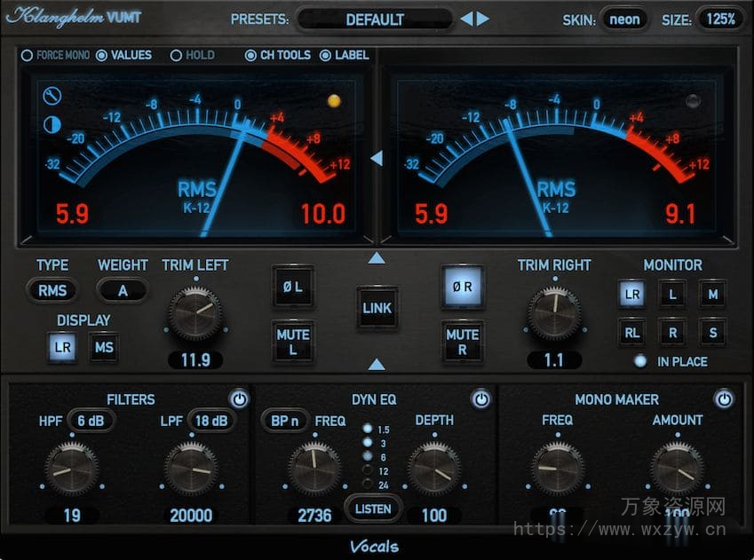The height and width of the screenshot is (560, 754).
Task: Open the LPF slope selector showing 18 dB
Action: coord(210,421)
